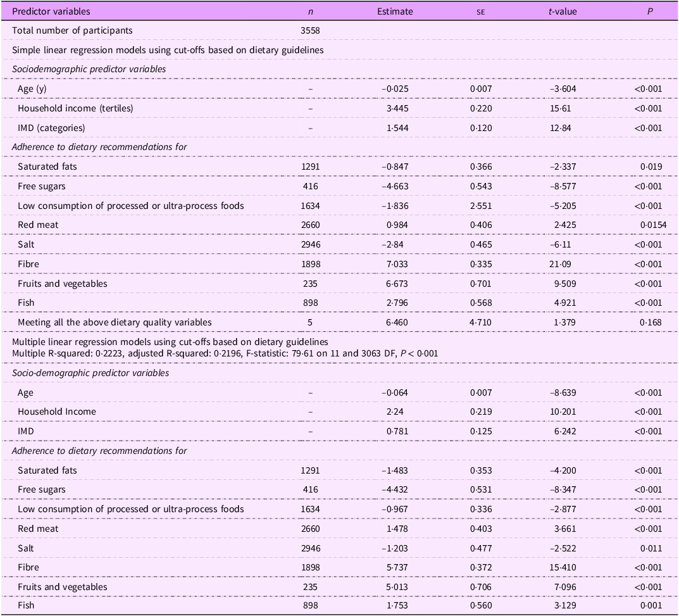Click the estimate 5·013
Viewport: 679px width, 616px height.
click(397, 587)
